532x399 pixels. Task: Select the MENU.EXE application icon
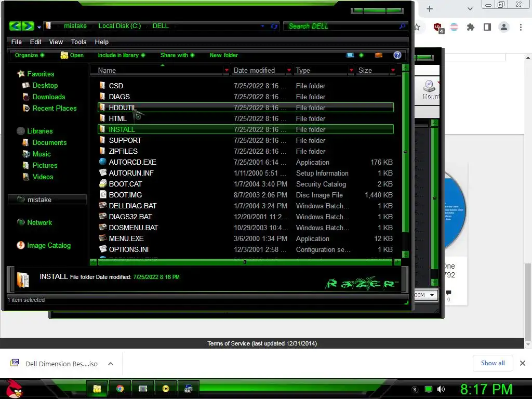click(x=102, y=238)
